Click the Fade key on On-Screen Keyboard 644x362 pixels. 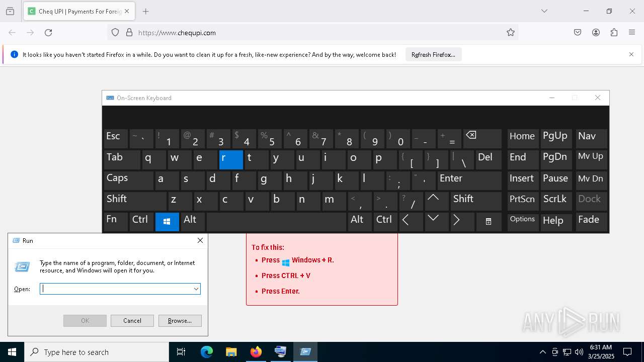[591, 222]
